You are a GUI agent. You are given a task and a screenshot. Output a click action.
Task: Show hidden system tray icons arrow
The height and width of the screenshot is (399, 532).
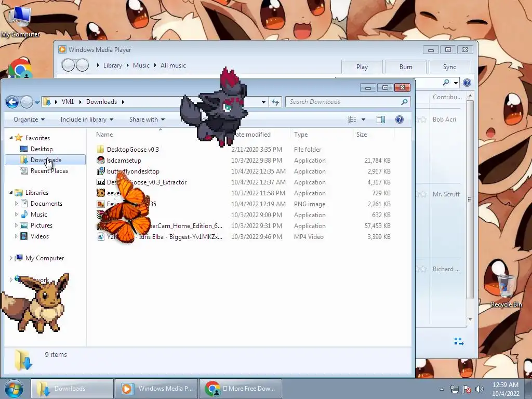442,389
